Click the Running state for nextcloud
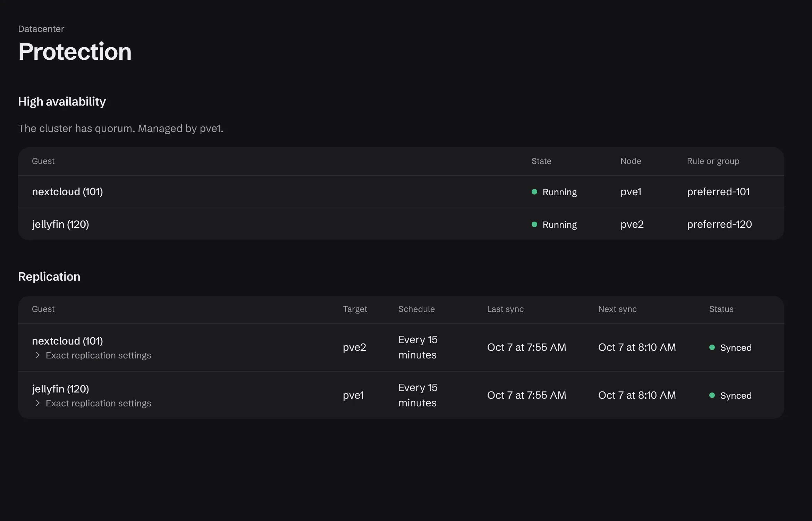The height and width of the screenshot is (521, 812). pyautogui.click(x=554, y=192)
